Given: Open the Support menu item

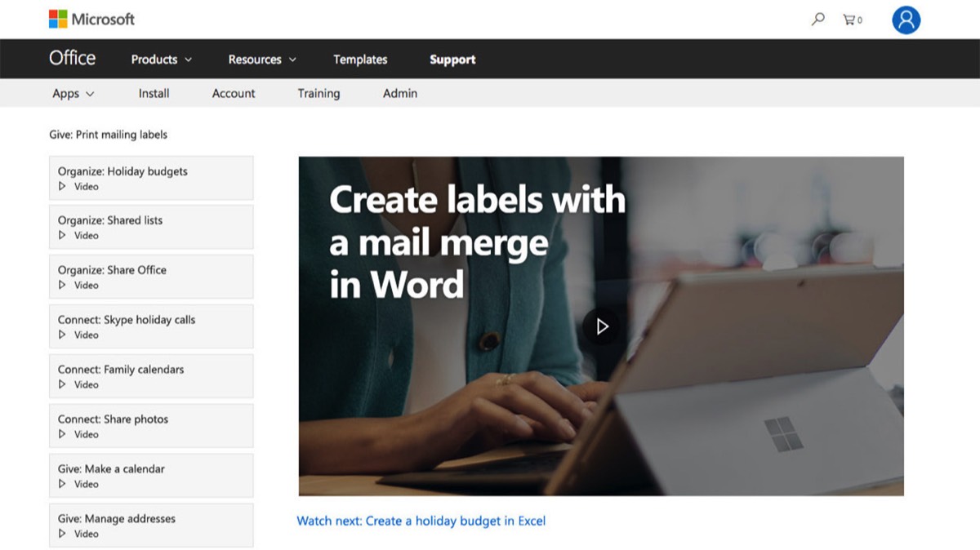Looking at the screenshot, I should (452, 60).
